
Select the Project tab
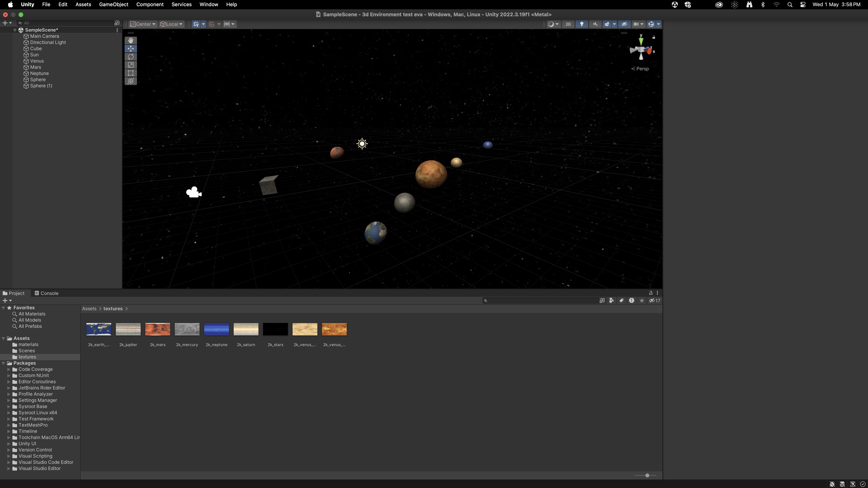pyautogui.click(x=14, y=293)
